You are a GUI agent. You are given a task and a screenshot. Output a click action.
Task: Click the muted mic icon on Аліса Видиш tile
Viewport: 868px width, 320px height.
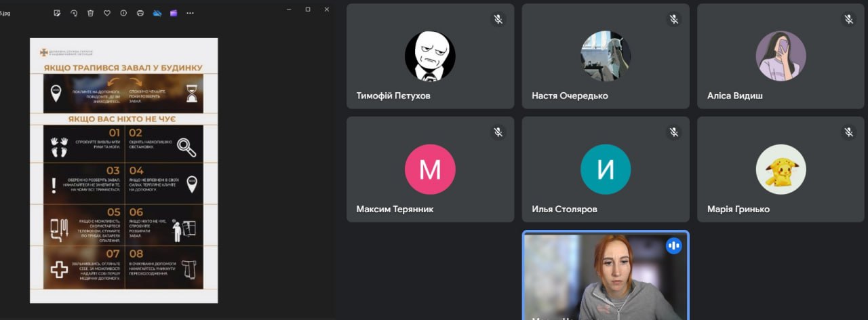848,20
